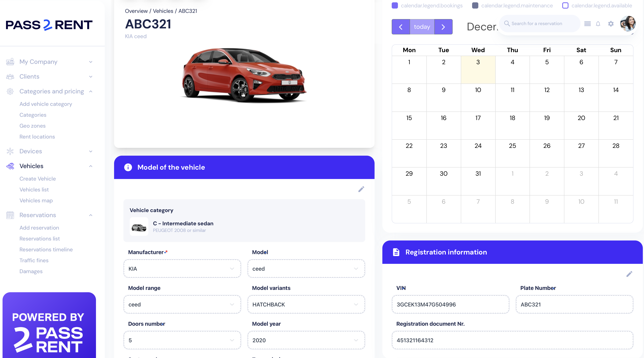Click the edit pencil on Registration information
Viewport: 644px width, 358px height.
click(630, 274)
